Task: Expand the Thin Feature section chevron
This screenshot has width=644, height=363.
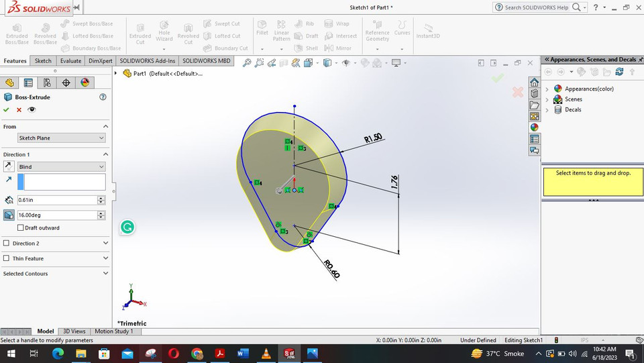Action: pos(105,258)
